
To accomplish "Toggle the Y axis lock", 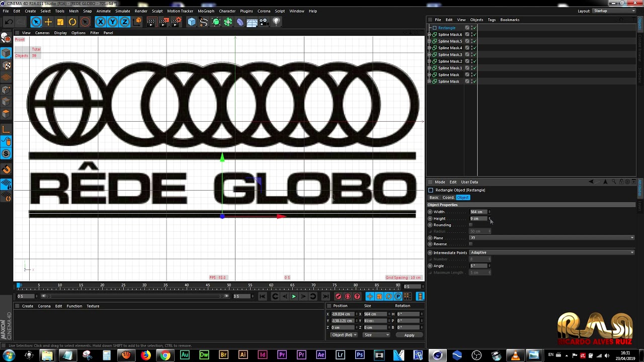I will tap(113, 22).
